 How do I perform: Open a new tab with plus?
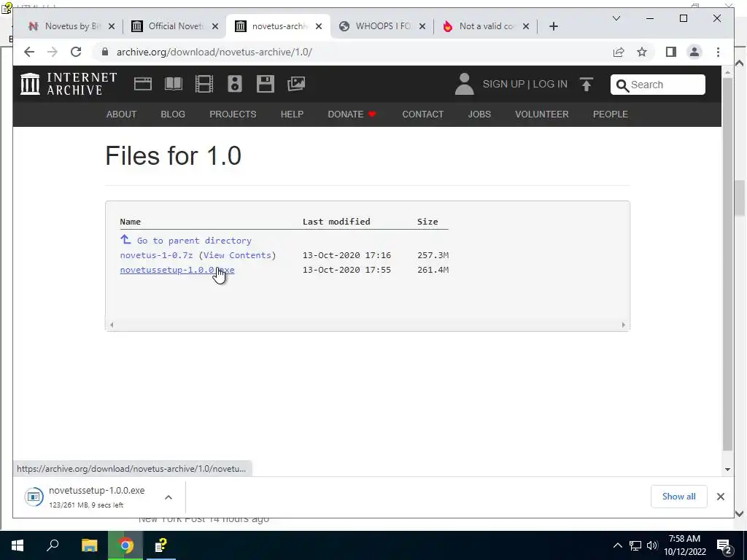pos(553,26)
